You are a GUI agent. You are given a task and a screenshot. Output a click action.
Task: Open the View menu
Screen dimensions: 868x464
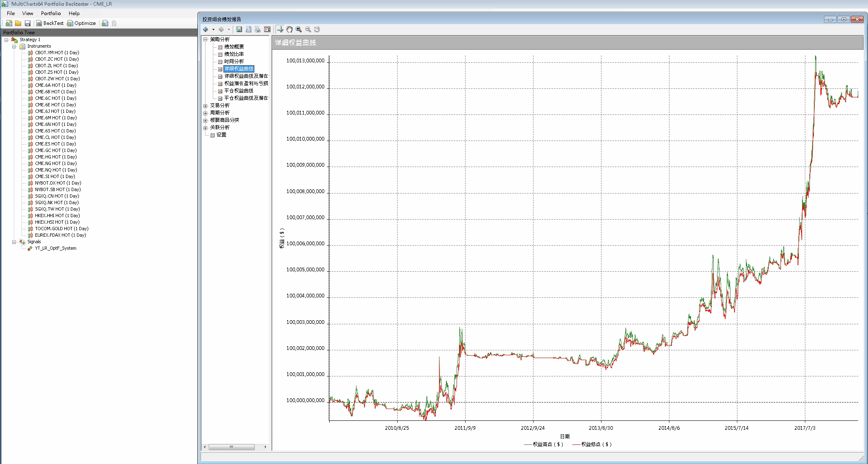(x=28, y=13)
